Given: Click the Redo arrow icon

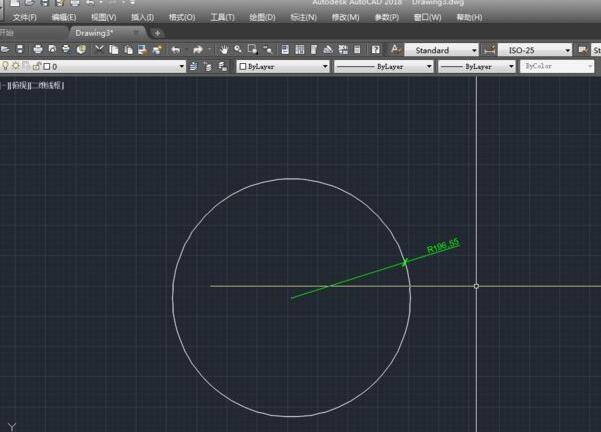Looking at the screenshot, I should pyautogui.click(x=198, y=49).
